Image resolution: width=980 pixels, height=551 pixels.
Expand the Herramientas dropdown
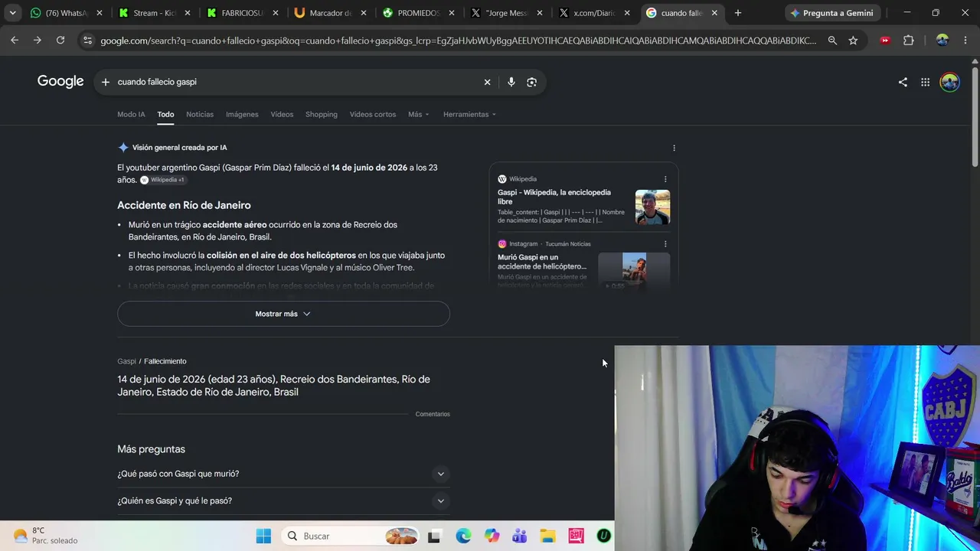point(469,115)
